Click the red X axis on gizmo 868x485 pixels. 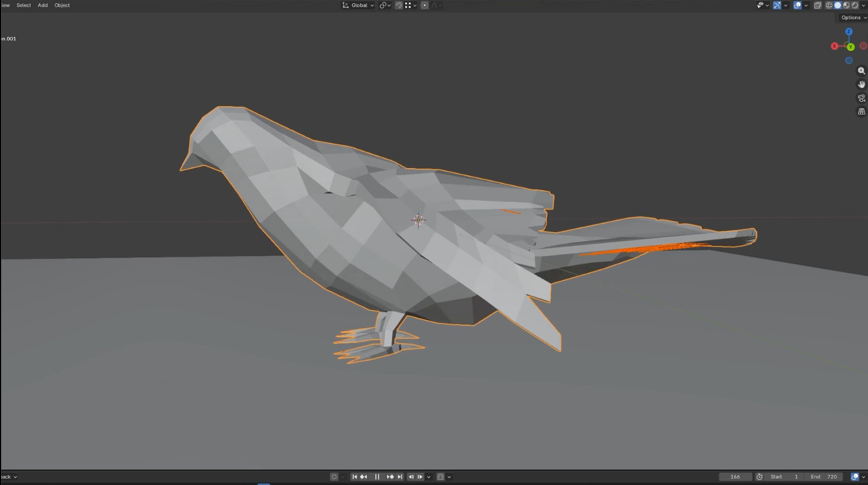(834, 46)
